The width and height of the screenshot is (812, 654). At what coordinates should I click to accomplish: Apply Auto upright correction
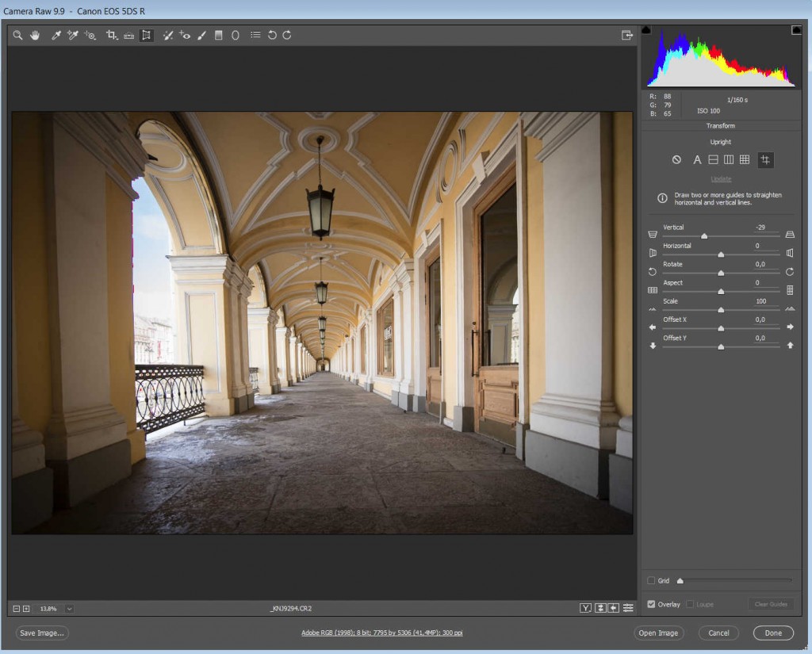click(697, 160)
